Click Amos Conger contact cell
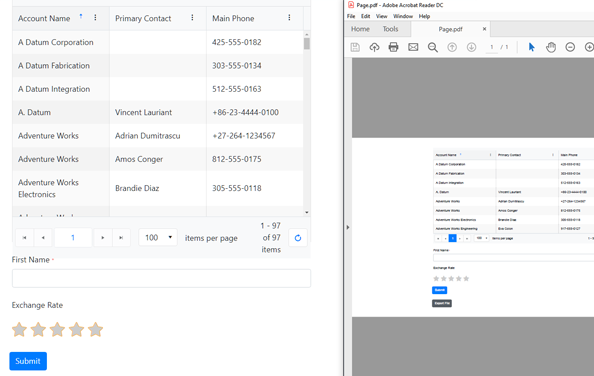This screenshot has height=376, width=594. 158,159
